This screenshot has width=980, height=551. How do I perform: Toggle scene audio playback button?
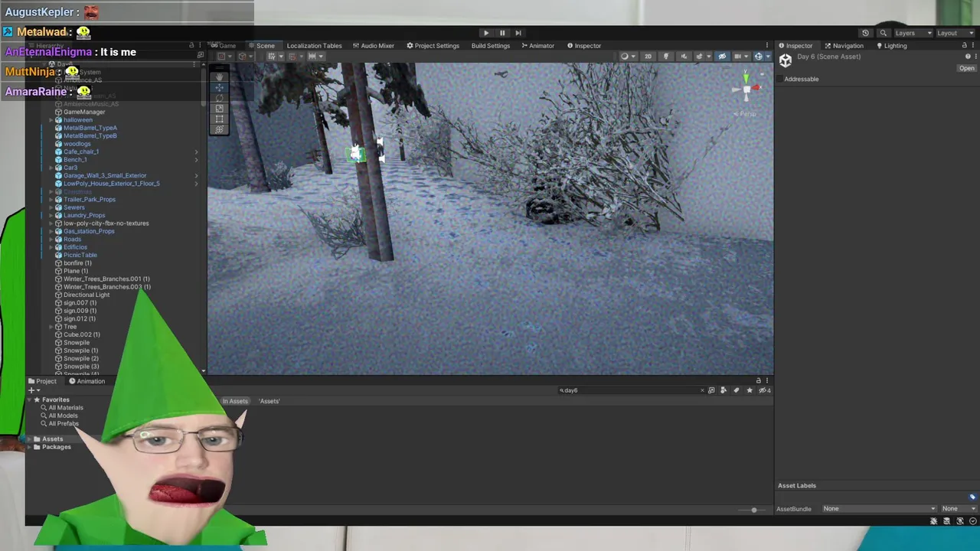pyautogui.click(x=684, y=56)
